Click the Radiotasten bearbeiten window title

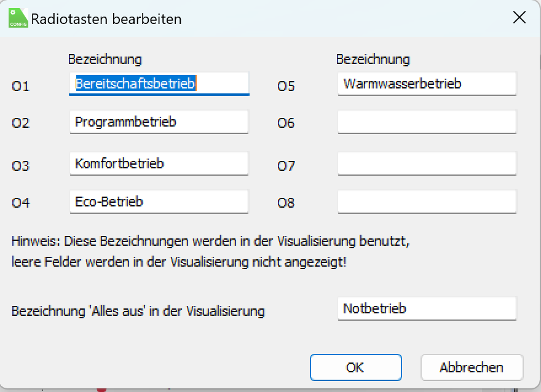coord(106,18)
